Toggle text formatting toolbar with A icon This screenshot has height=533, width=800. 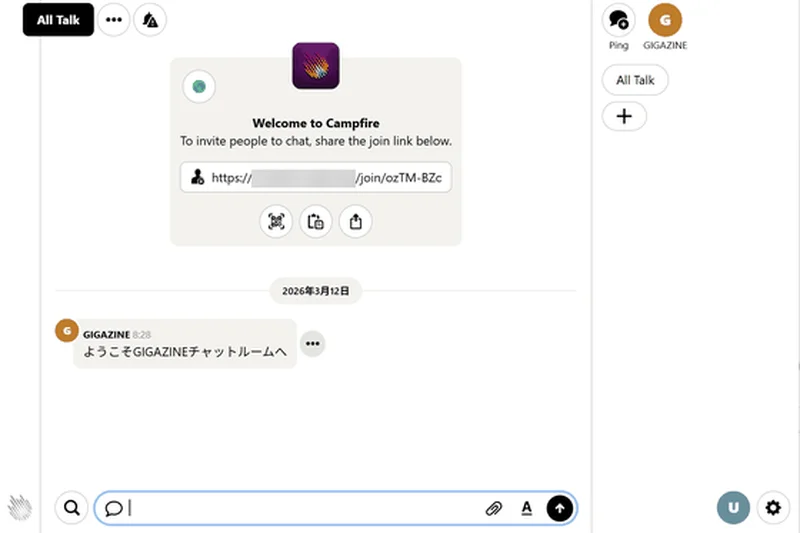(526, 508)
